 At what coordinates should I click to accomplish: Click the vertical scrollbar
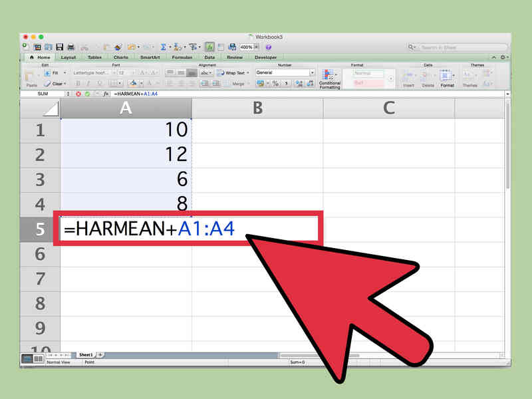[x=507, y=146]
